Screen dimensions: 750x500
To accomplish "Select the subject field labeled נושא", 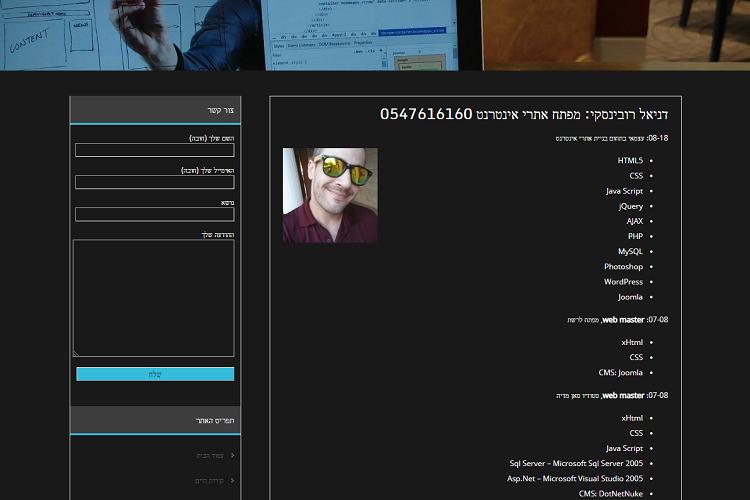I will tap(154, 214).
